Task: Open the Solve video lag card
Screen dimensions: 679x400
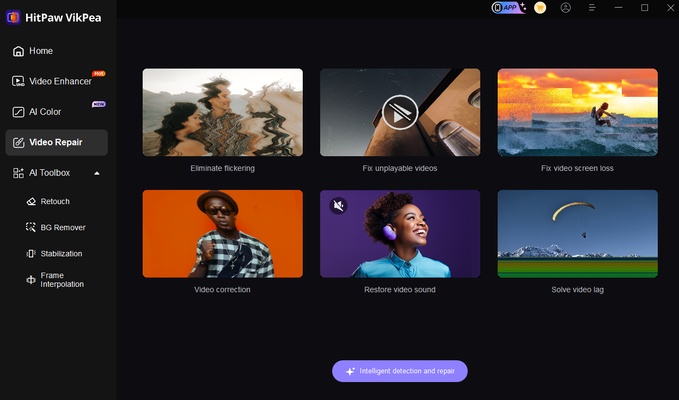Action: point(577,234)
